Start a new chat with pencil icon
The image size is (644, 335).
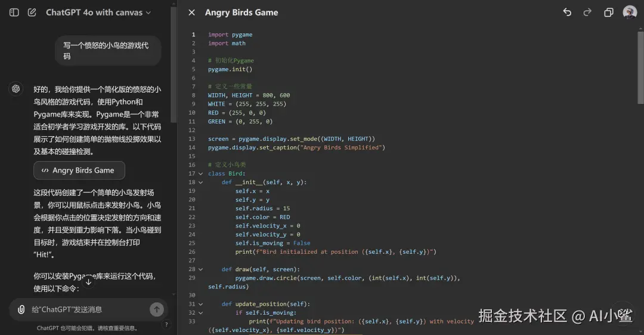(x=32, y=13)
